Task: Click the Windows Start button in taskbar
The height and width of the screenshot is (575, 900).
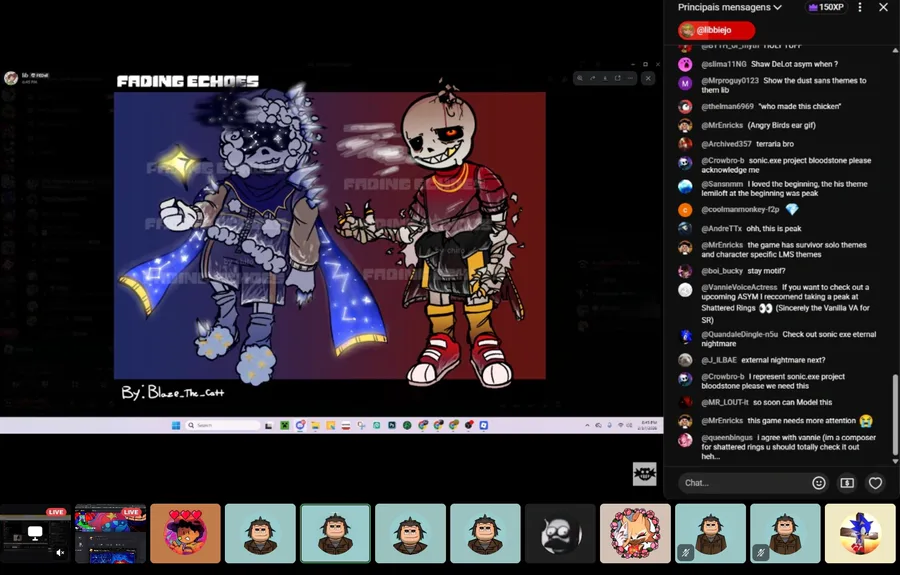Action: 176,425
